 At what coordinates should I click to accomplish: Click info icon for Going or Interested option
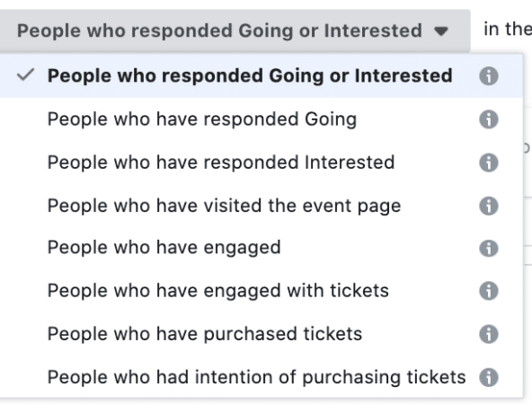[x=489, y=76]
